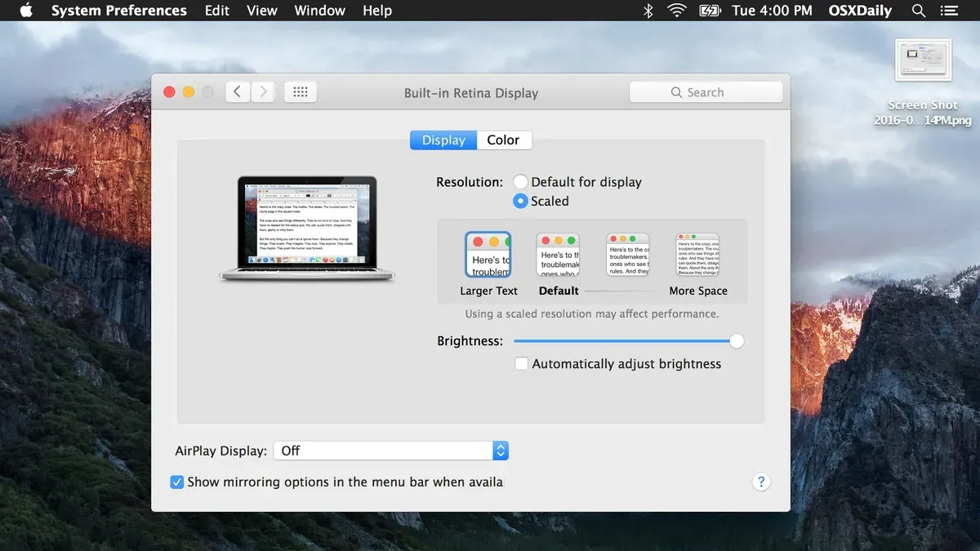Screen dimensions: 980x551
Task: Click the MacBook display preview image
Action: click(306, 229)
